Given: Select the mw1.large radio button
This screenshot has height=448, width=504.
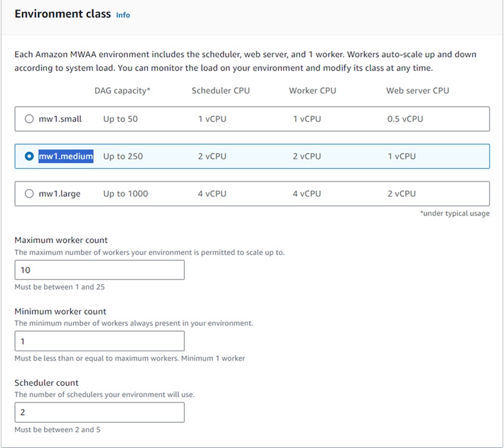Looking at the screenshot, I should click(x=29, y=194).
